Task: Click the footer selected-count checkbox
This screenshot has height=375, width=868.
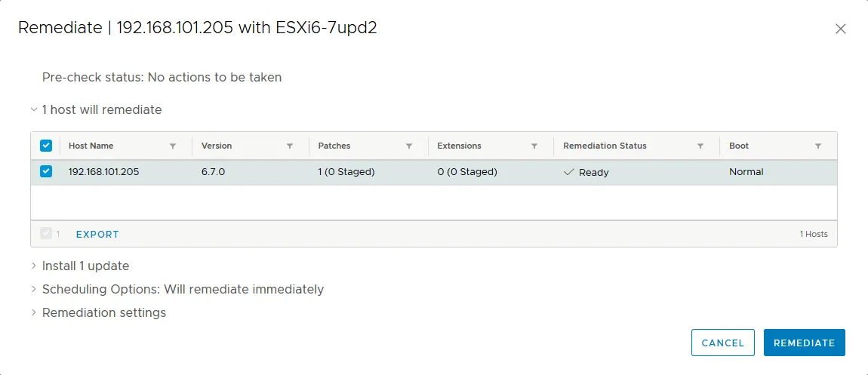Action: tap(46, 234)
